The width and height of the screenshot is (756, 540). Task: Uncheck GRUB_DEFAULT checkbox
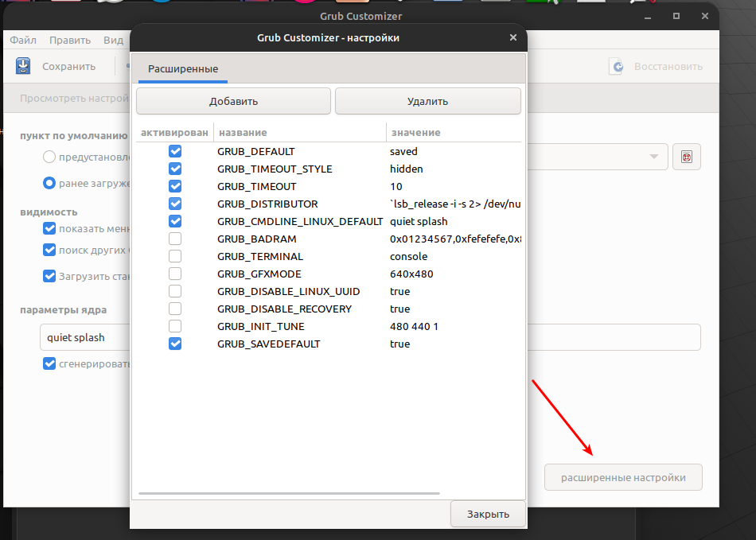(175, 151)
